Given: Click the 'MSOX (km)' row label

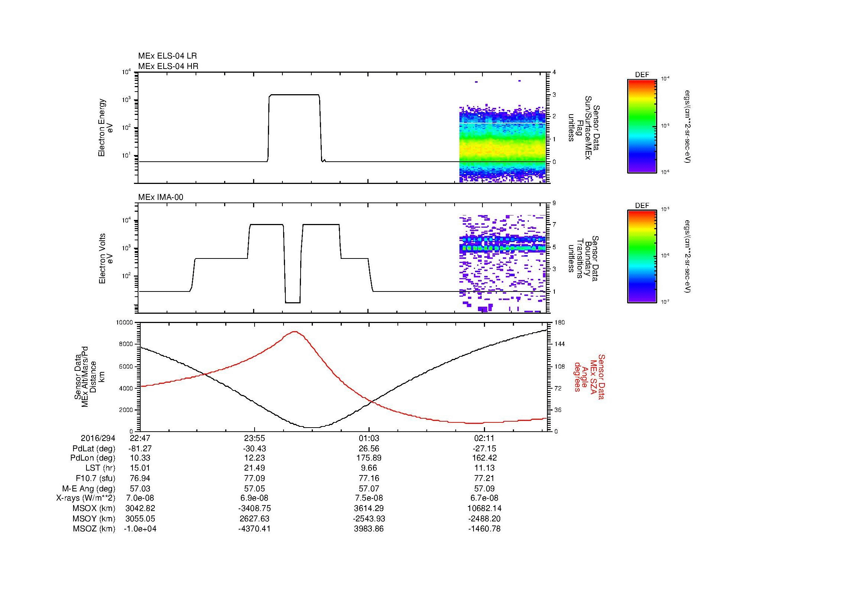Looking at the screenshot, I should click(x=94, y=508).
